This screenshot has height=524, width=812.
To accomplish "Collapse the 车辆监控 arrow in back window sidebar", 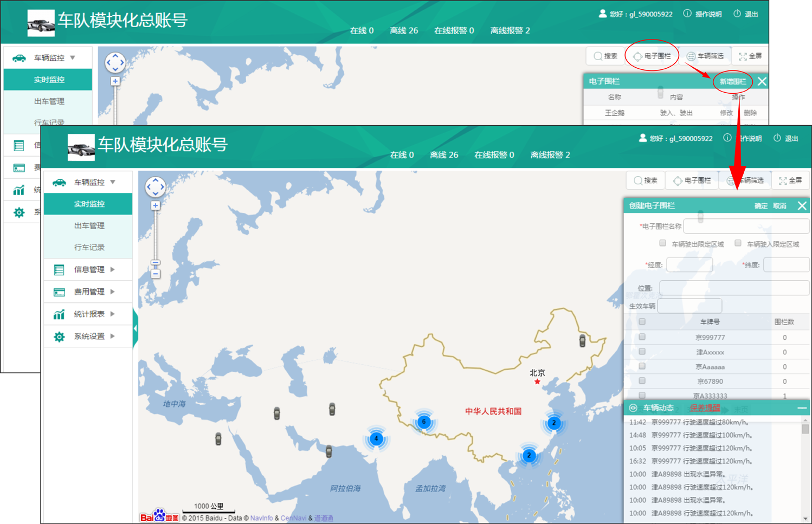I will [73, 58].
